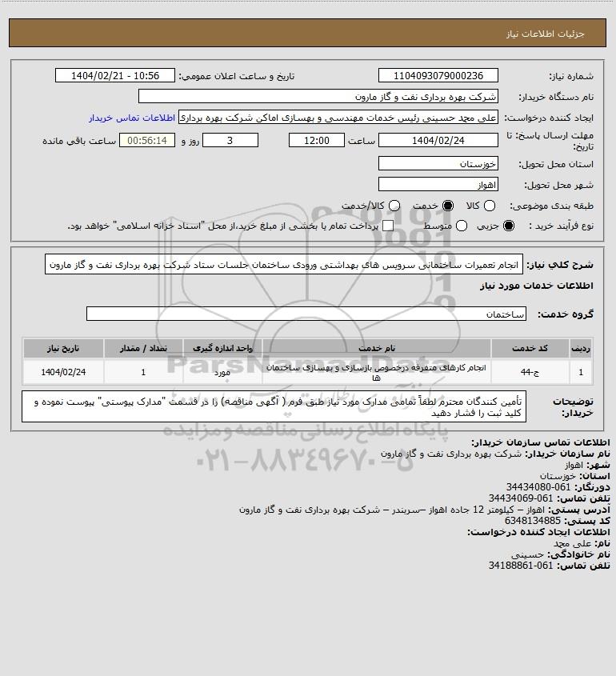Open the اطلاعات تماس خریدار link
616x676 pixels.
coord(132,118)
